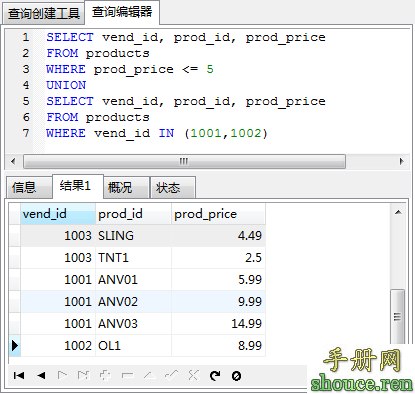Stop query execution icon
This screenshot has width=415, height=394.
pyautogui.click(x=236, y=376)
